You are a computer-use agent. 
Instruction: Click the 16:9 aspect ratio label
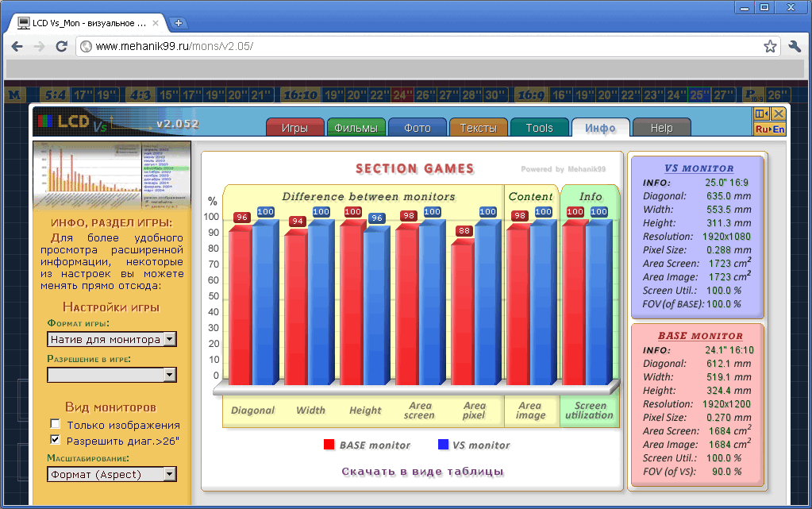[531, 94]
